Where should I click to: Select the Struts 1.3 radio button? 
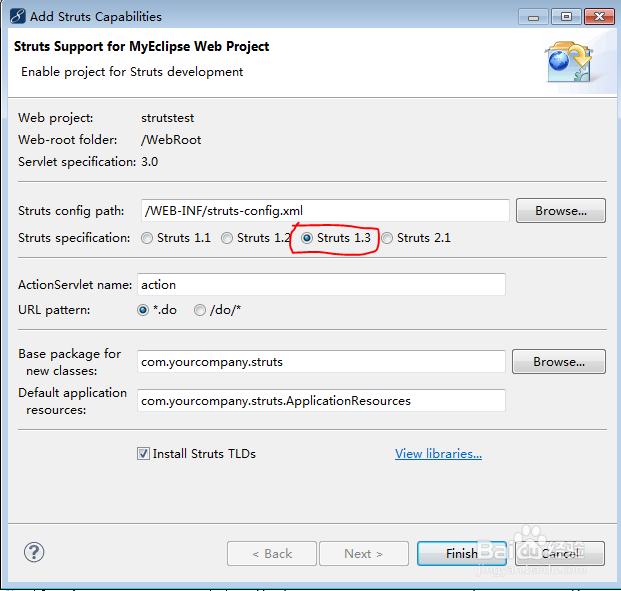pyautogui.click(x=307, y=238)
